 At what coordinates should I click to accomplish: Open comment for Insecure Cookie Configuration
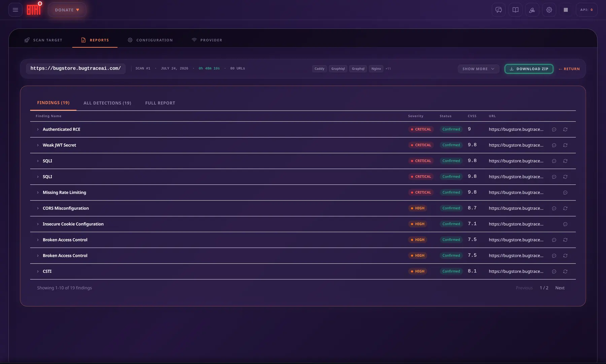click(x=565, y=224)
